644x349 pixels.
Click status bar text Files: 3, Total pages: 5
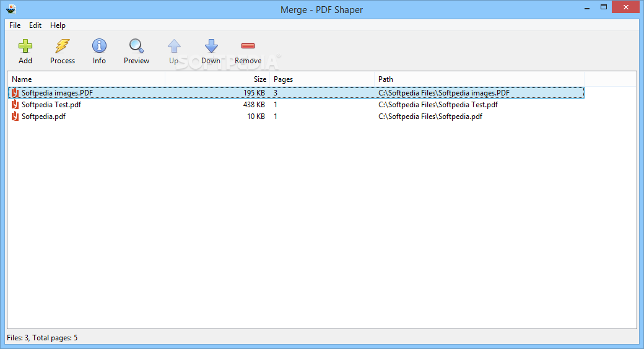pyautogui.click(x=42, y=338)
